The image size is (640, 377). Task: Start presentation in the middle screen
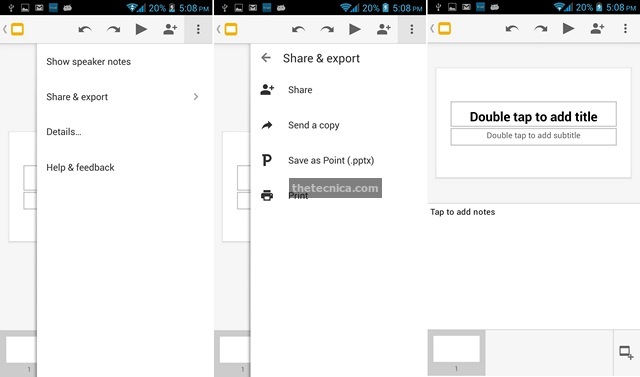point(355,29)
